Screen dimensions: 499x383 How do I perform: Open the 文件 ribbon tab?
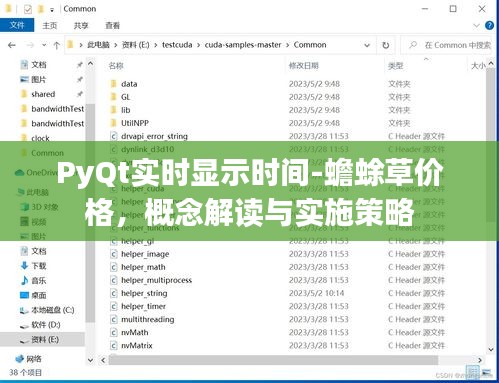point(17,25)
